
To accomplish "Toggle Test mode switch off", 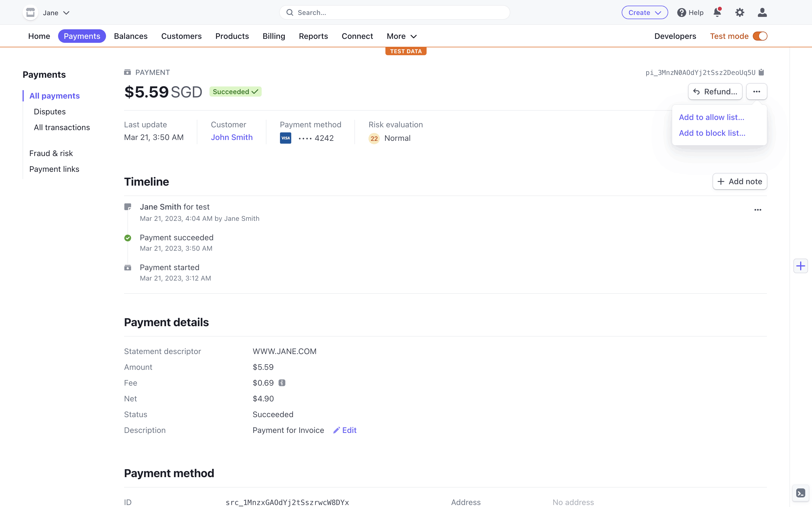I will [x=760, y=36].
